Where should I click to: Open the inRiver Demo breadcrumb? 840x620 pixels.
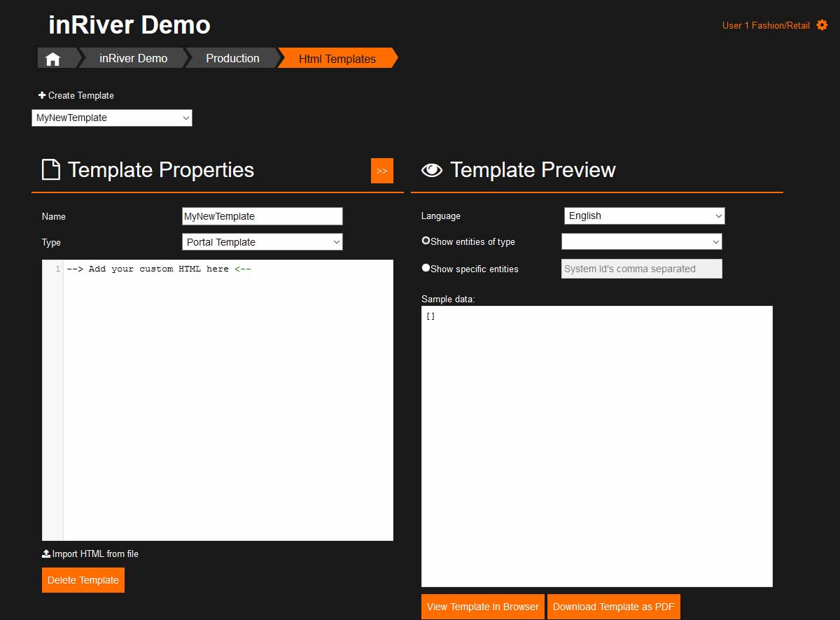pos(133,58)
